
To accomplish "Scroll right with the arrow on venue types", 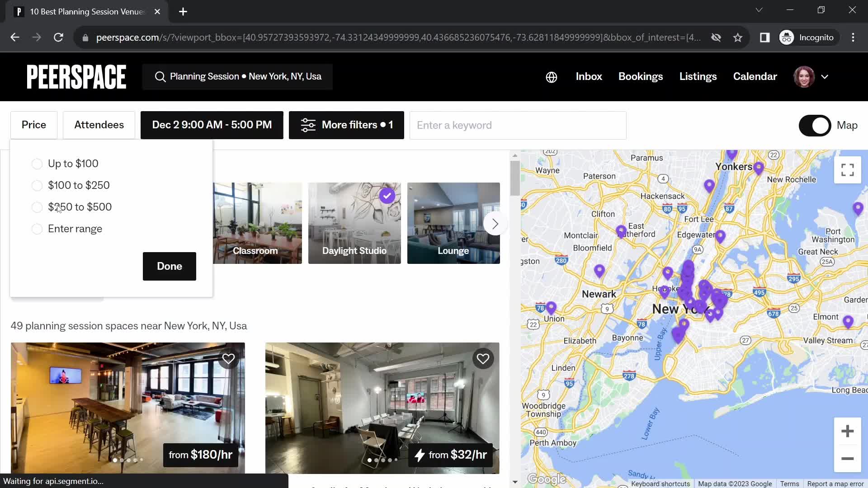I will point(495,224).
